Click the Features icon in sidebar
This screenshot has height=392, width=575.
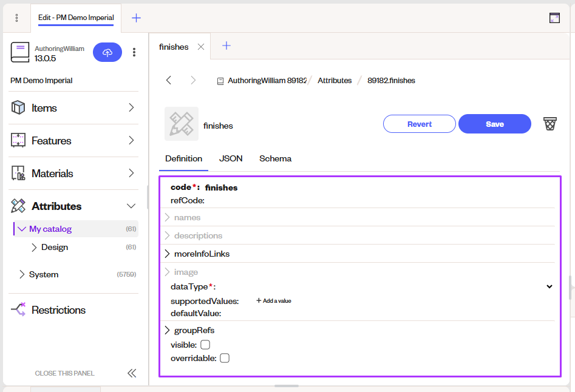click(x=18, y=140)
